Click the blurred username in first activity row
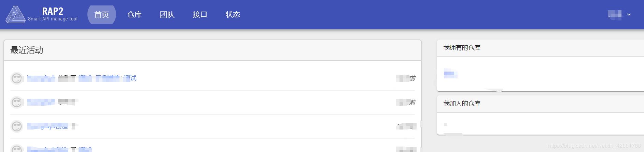The width and height of the screenshot is (644, 152). (x=41, y=78)
